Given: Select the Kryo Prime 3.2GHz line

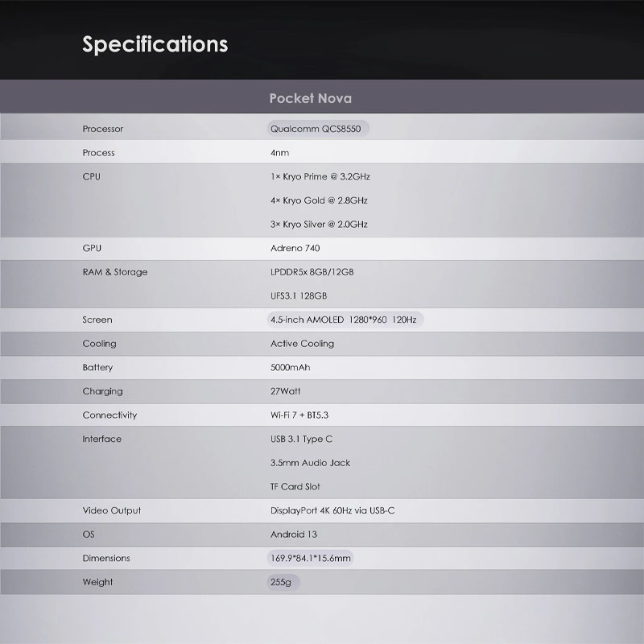Looking at the screenshot, I should click(x=320, y=176).
